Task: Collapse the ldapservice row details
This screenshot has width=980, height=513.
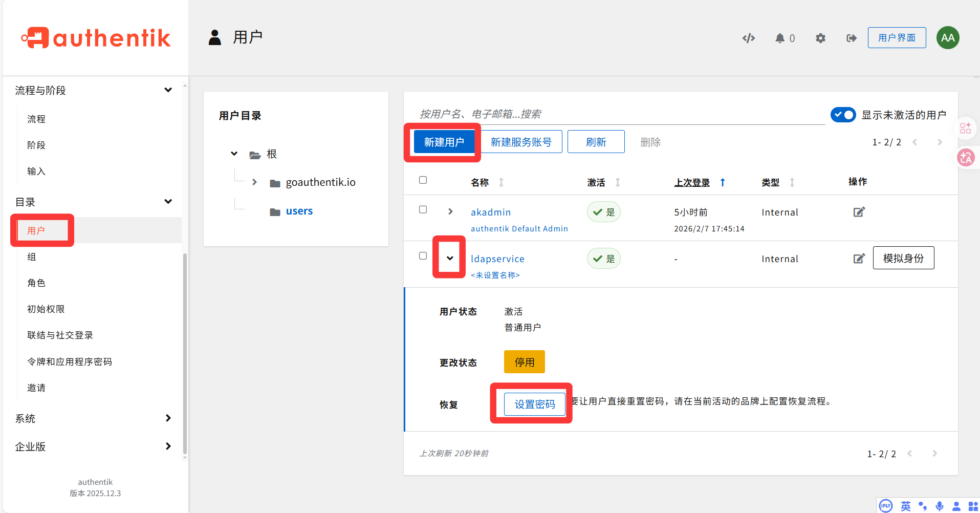Action: (x=450, y=258)
